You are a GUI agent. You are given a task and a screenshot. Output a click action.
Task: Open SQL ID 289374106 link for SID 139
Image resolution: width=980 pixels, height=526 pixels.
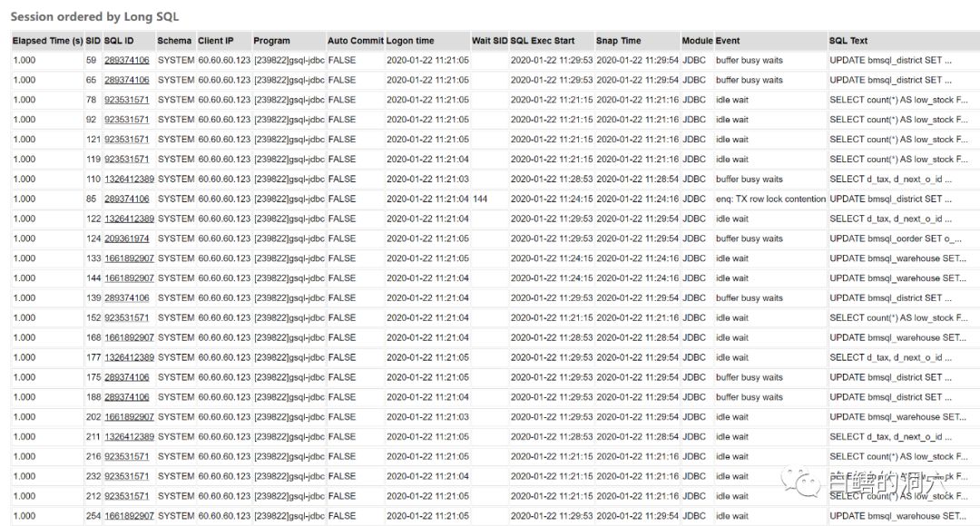[x=126, y=298]
